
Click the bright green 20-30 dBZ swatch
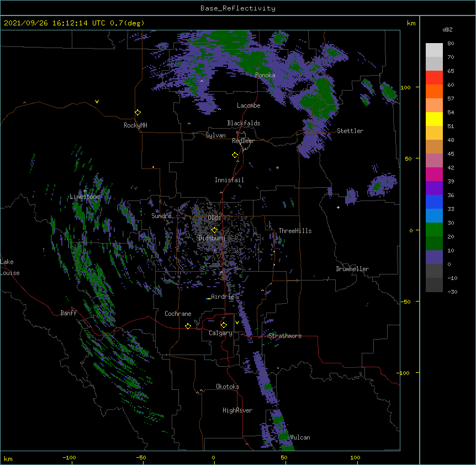click(x=434, y=230)
